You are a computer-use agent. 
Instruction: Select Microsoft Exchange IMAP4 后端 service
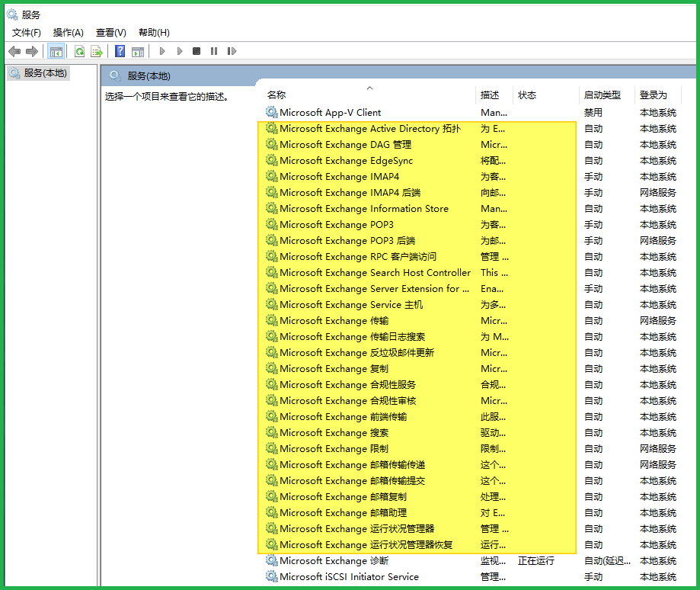(x=350, y=193)
